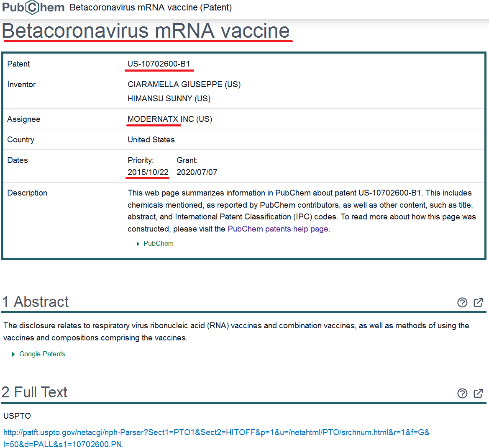Open help icon for Full Text section
Viewport: 489px width, 448px height.
click(x=462, y=393)
